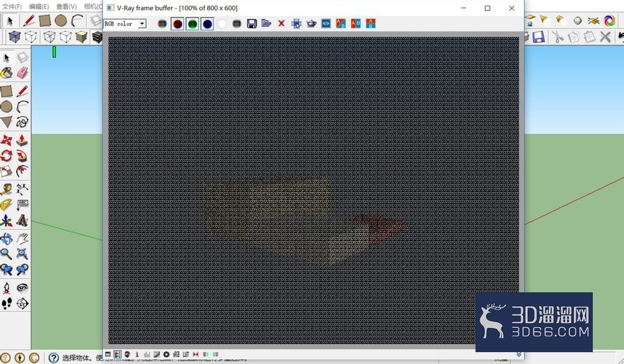Screen dimensions: 624x364
Task: Select the Look Around eye tool
Action: (x=22, y=288)
